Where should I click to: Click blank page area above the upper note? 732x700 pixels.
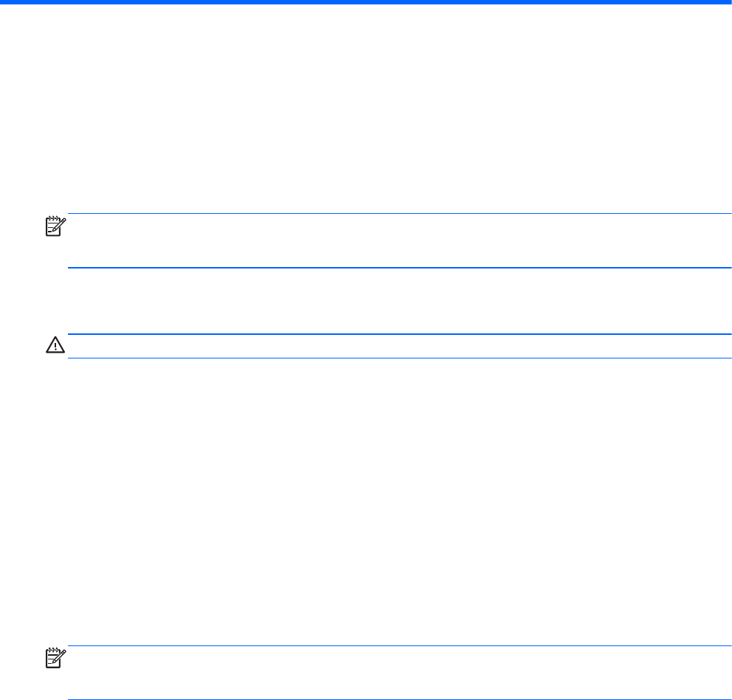[366, 111]
